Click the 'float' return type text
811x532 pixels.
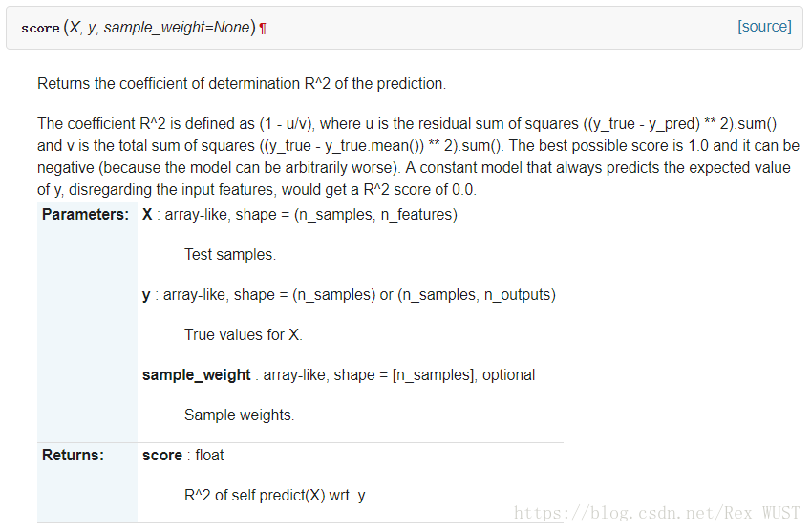click(x=209, y=456)
